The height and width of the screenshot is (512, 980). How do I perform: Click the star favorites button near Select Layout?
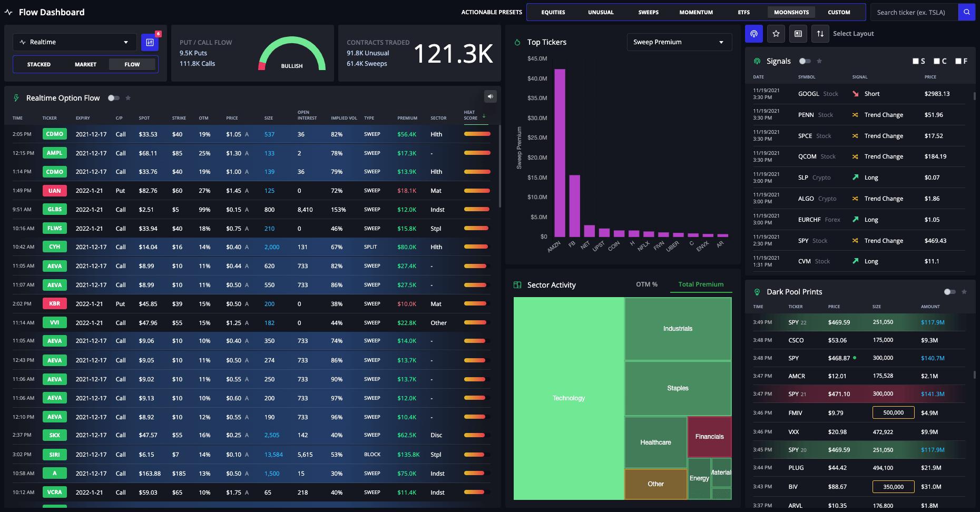(x=776, y=34)
